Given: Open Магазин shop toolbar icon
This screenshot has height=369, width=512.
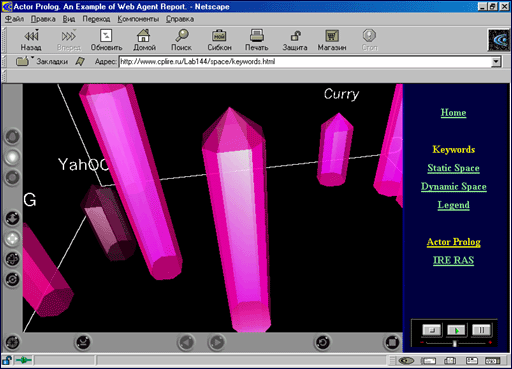Looking at the screenshot, I should pos(332,40).
